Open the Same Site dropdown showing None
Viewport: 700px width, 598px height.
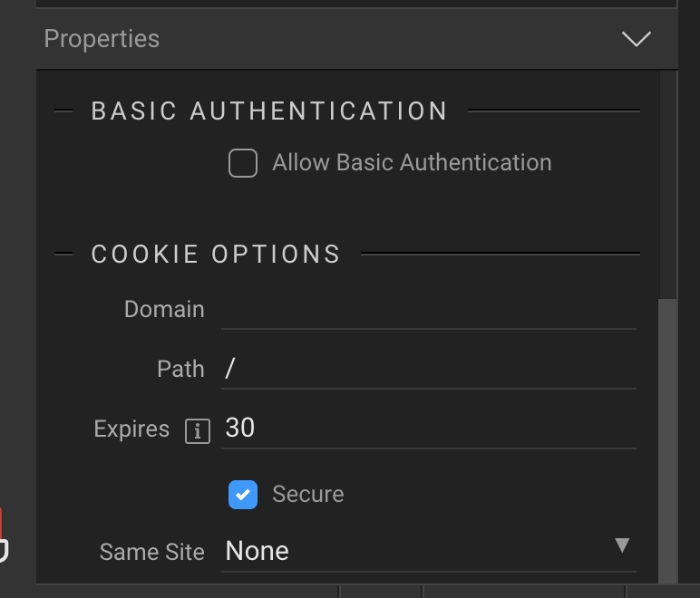417,551
